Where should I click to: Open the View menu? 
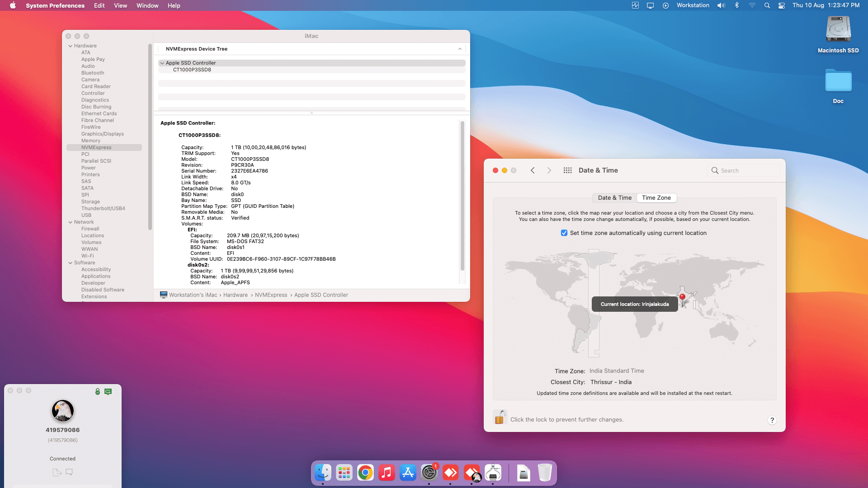pyautogui.click(x=120, y=5)
